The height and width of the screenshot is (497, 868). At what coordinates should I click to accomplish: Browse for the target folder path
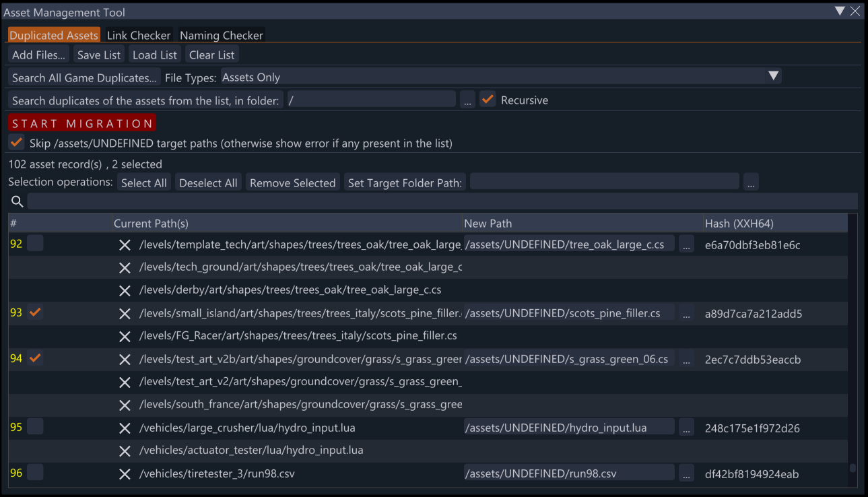pos(751,183)
